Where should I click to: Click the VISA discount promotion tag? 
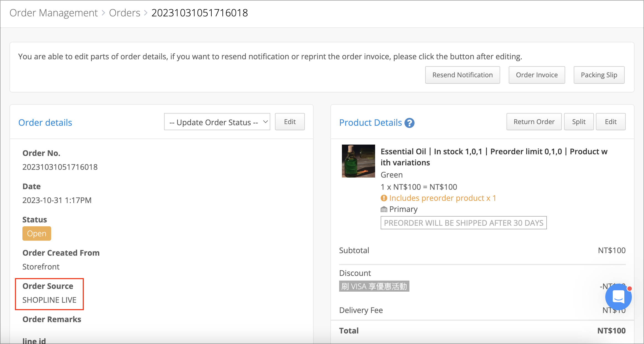[x=374, y=286]
